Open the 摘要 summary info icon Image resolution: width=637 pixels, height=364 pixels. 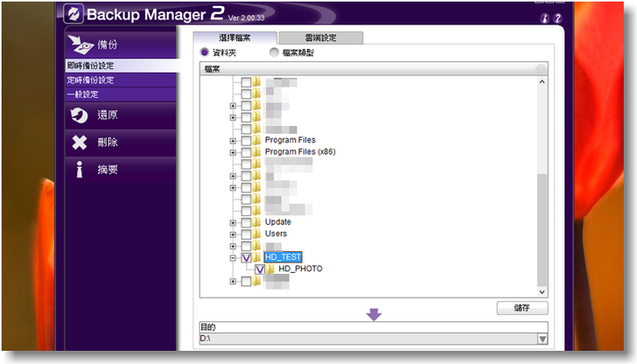[80, 170]
